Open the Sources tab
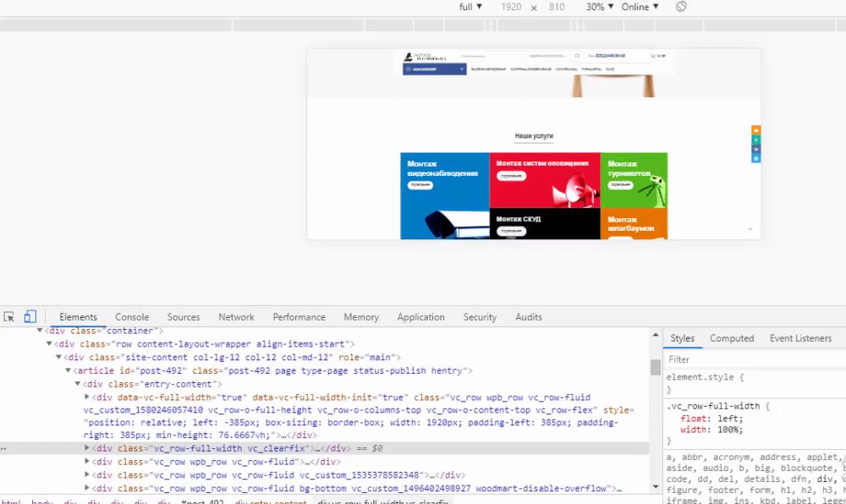 click(184, 317)
